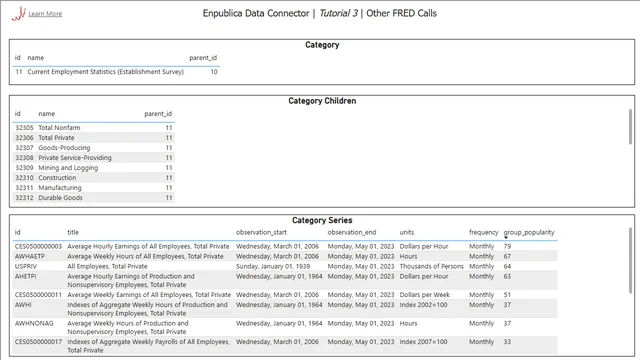
Task: Sort by units column header
Action: tap(407, 232)
